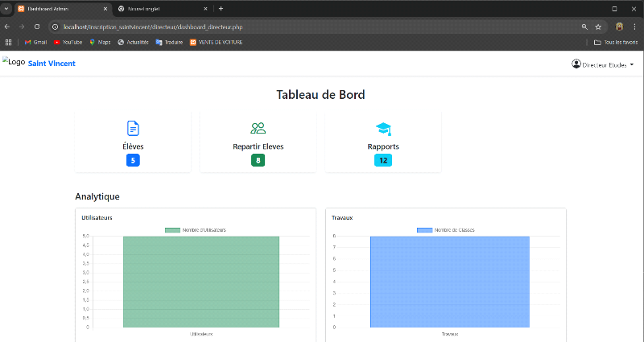644x342 pixels.
Task: Open the Rapports graduation cap icon
Action: (383, 129)
